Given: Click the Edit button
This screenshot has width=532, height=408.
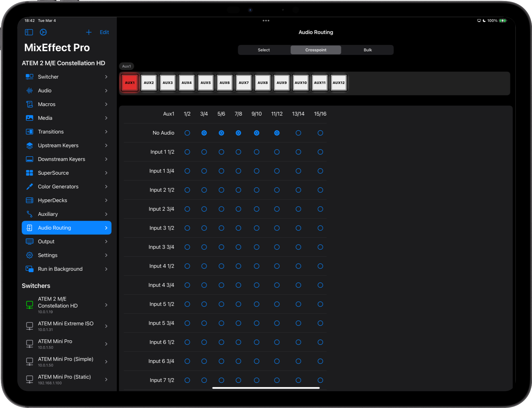Looking at the screenshot, I should [x=104, y=32].
